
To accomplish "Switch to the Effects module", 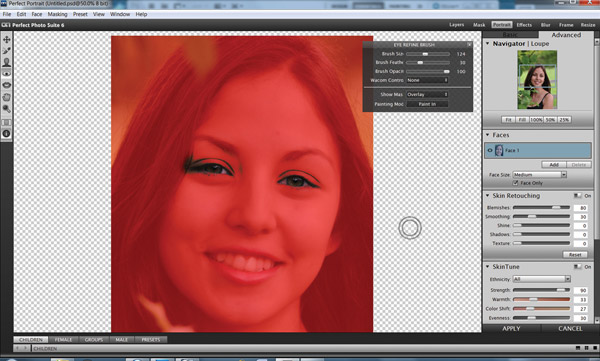I will tap(524, 25).
